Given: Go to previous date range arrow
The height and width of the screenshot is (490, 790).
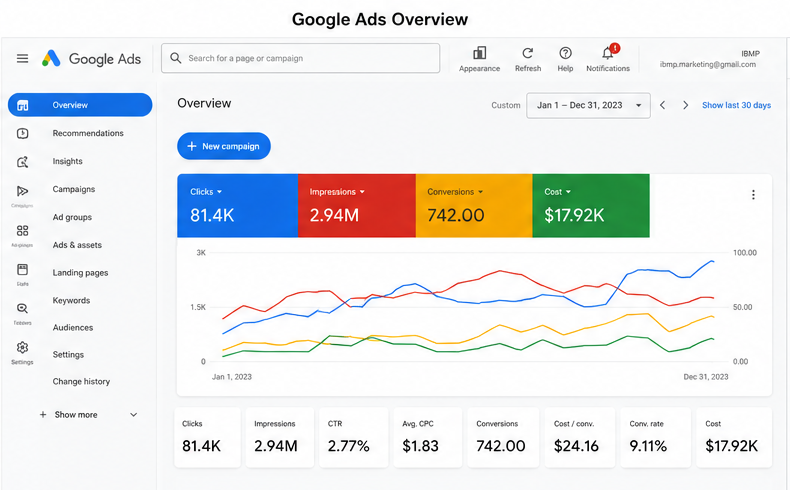Looking at the screenshot, I should (x=663, y=105).
